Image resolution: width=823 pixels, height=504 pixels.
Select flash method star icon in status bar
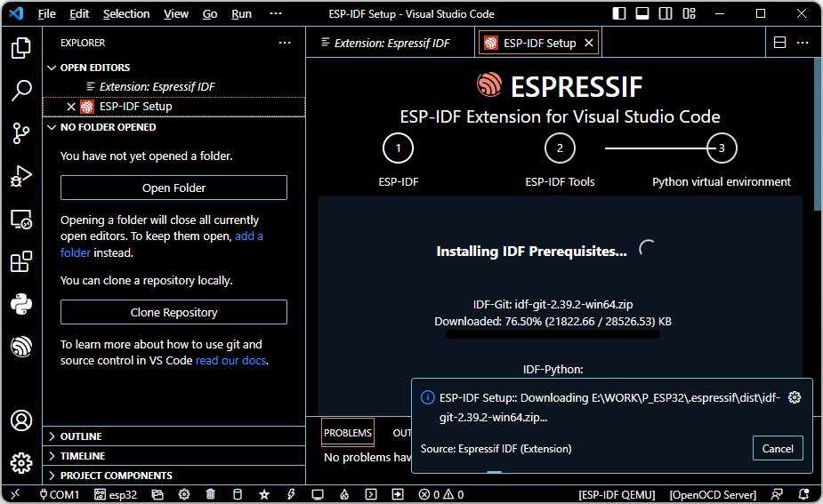point(264,494)
